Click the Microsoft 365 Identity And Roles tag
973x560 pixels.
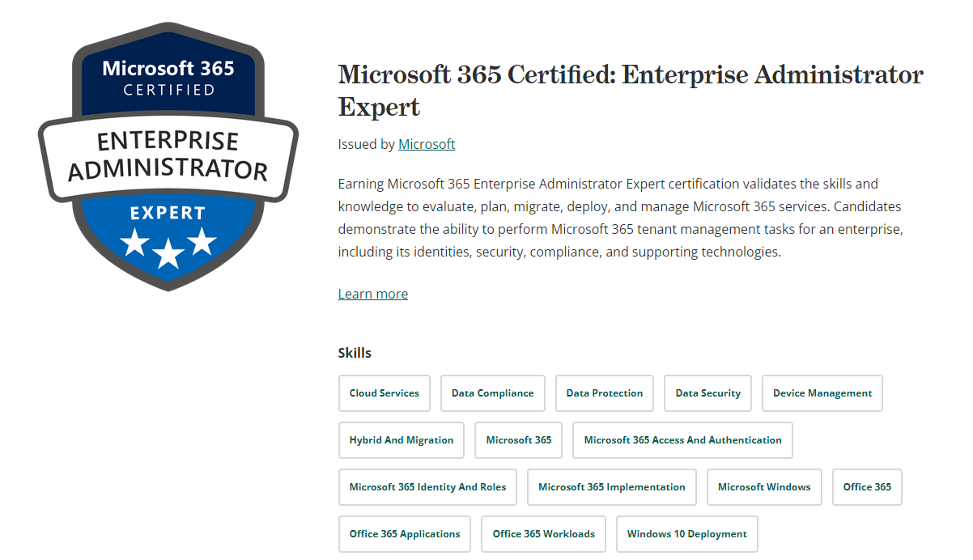tap(427, 487)
